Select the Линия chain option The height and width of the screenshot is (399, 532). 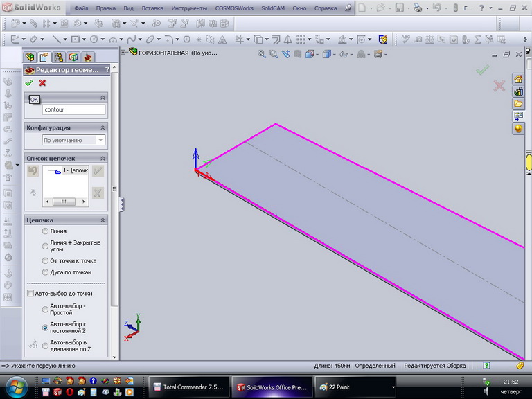tap(46, 231)
